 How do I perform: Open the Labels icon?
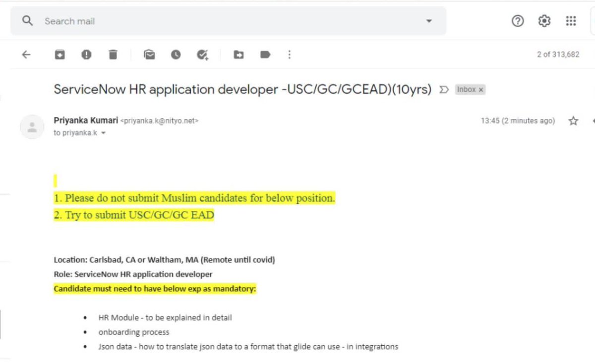pyautogui.click(x=265, y=54)
